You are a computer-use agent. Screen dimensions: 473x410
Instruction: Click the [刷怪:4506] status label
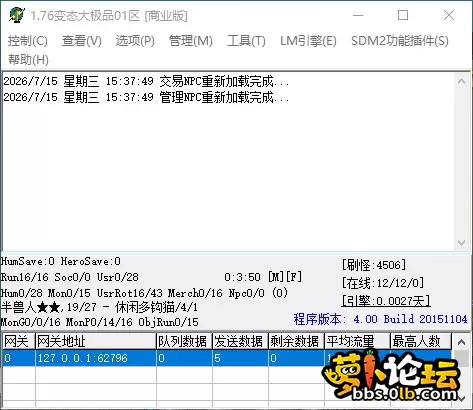tap(374, 265)
